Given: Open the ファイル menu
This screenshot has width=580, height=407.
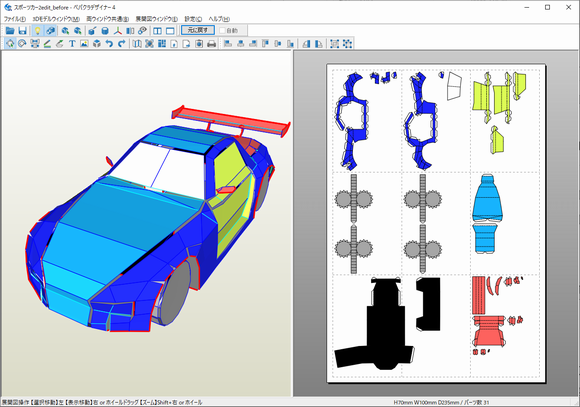Looking at the screenshot, I should tap(14, 19).
